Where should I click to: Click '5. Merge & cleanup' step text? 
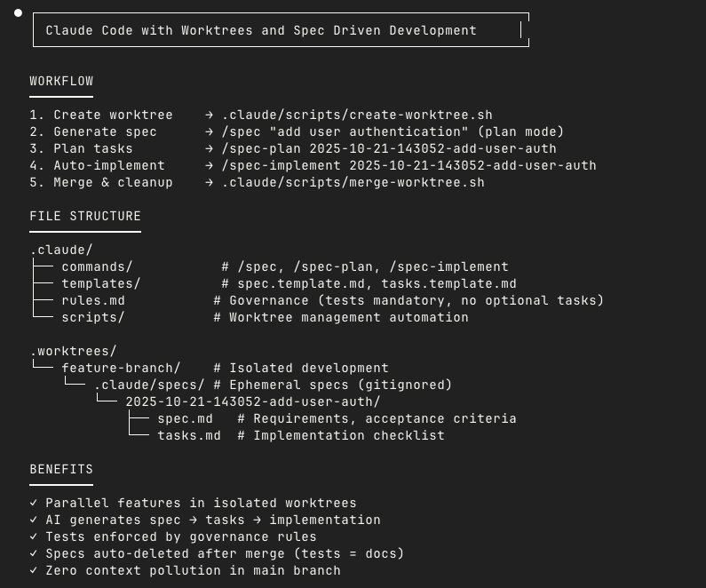101,182
